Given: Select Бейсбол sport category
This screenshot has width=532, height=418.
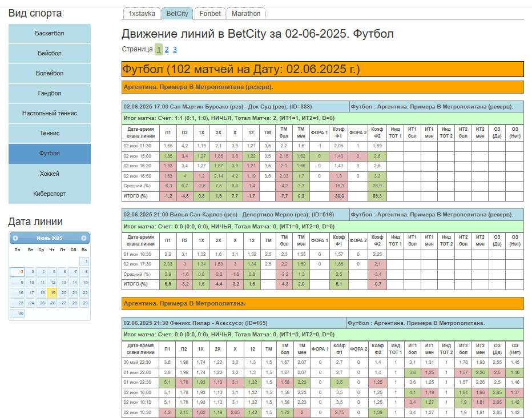Looking at the screenshot, I should [50, 53].
